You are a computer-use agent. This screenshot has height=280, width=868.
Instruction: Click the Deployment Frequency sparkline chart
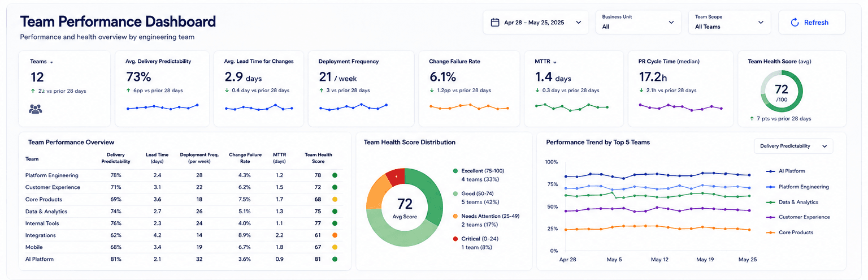click(353, 107)
